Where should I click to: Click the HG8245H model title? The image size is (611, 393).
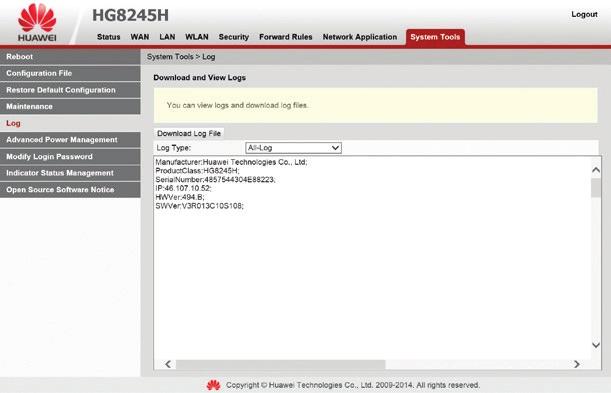tap(131, 16)
